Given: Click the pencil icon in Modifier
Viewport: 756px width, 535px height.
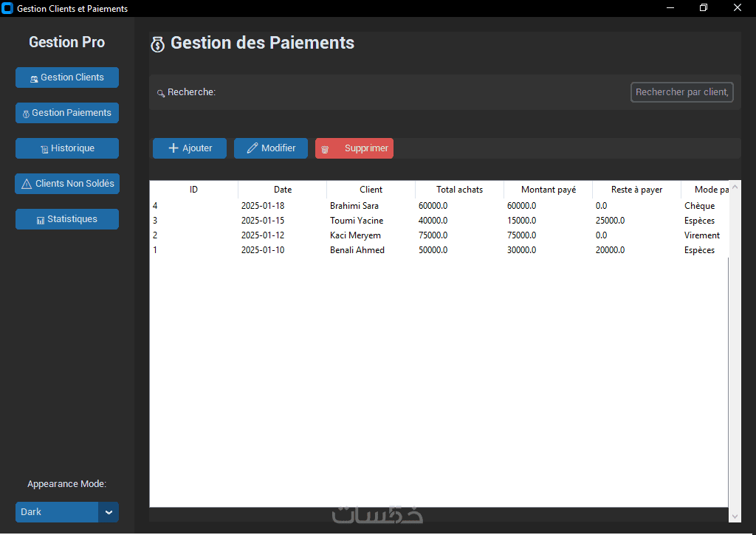Looking at the screenshot, I should [252, 148].
